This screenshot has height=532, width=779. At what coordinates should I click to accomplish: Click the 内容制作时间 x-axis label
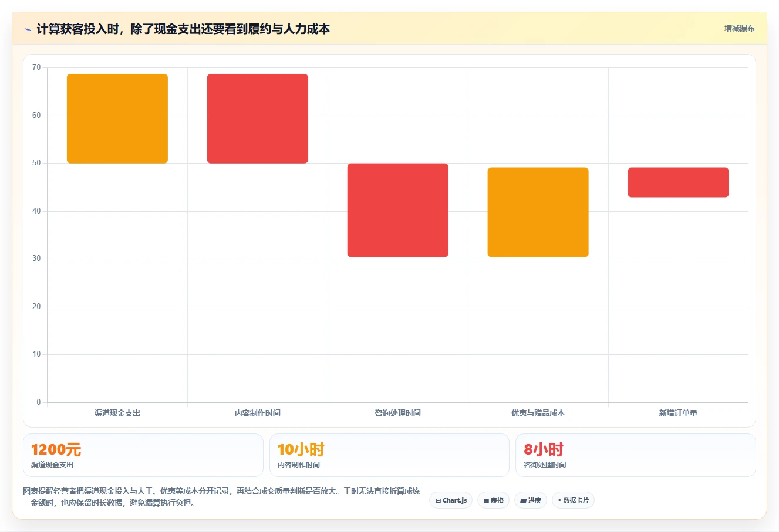(x=258, y=413)
